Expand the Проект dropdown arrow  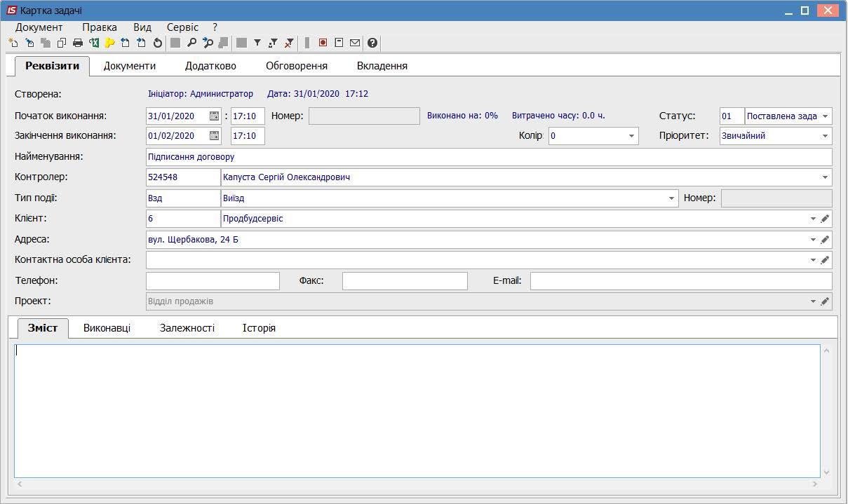[813, 301]
